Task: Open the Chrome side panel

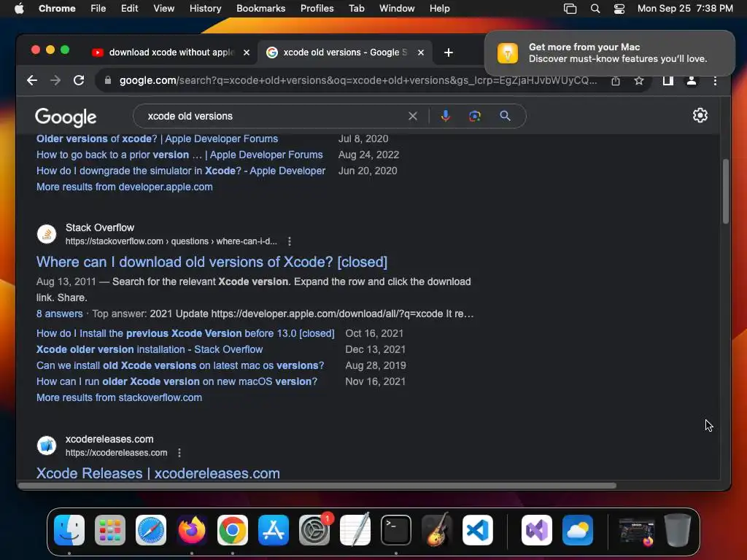Action: [668, 81]
